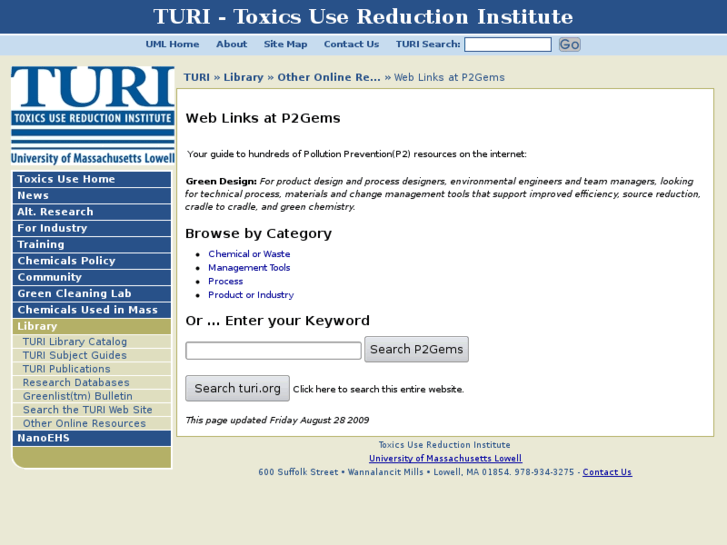Open Chemicals Policy menu item
This screenshot has width=727, height=545.
click(x=92, y=261)
